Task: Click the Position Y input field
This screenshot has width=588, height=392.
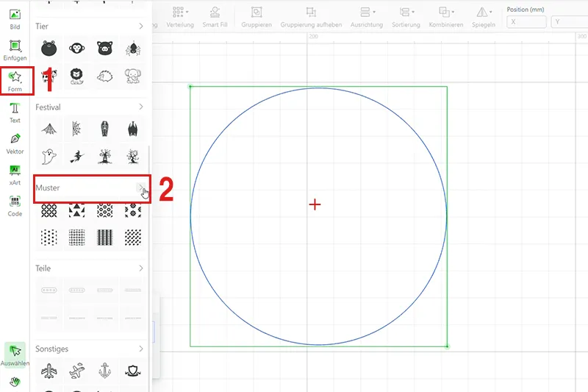Action: pos(570,22)
